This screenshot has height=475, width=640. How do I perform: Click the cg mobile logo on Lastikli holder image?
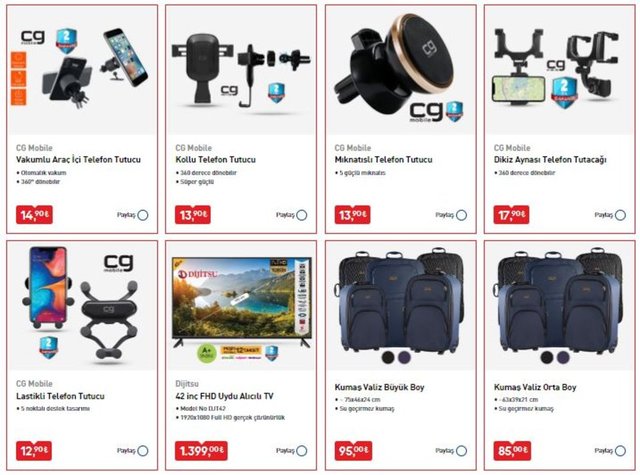[118, 264]
